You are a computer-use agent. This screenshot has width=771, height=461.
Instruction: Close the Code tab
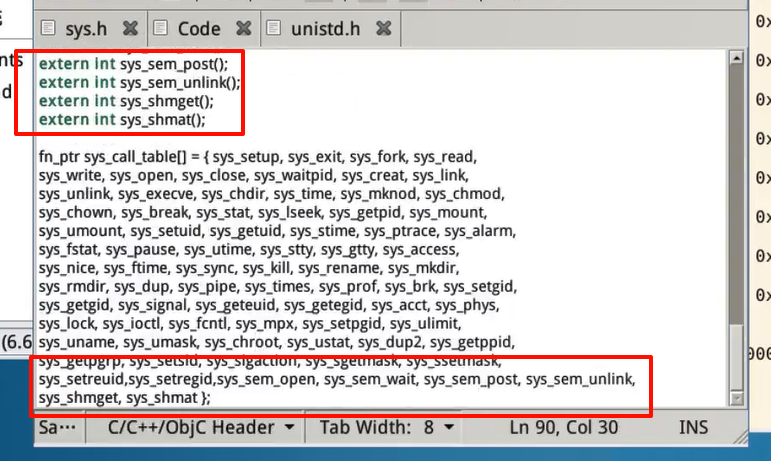241,29
